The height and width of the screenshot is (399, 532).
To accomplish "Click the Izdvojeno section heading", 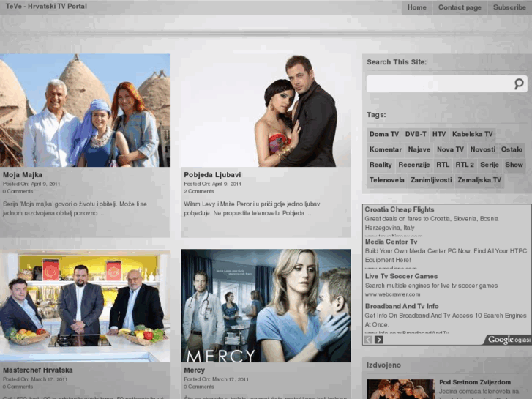I will point(383,365).
